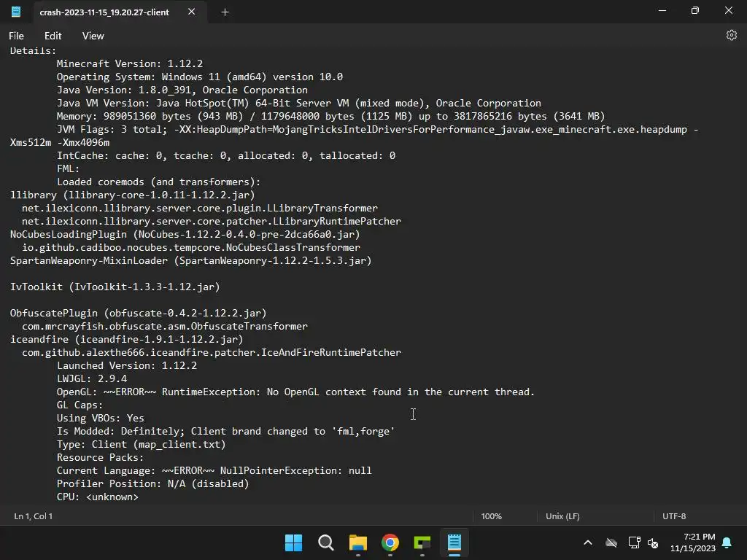The image size is (747, 560).
Task: Click the 'NoCubesClassTransformer' line
Action: pos(191,248)
